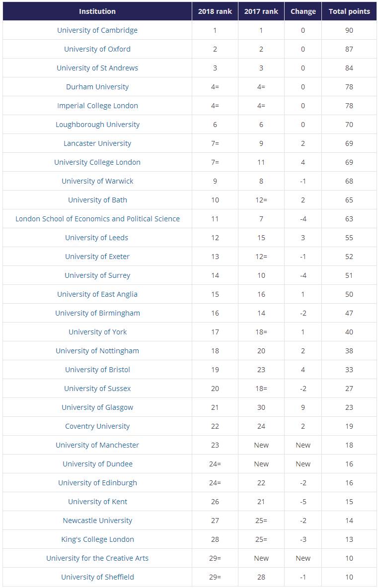Open the University of Cambridge link
379x588 pixels.
pyautogui.click(x=97, y=30)
